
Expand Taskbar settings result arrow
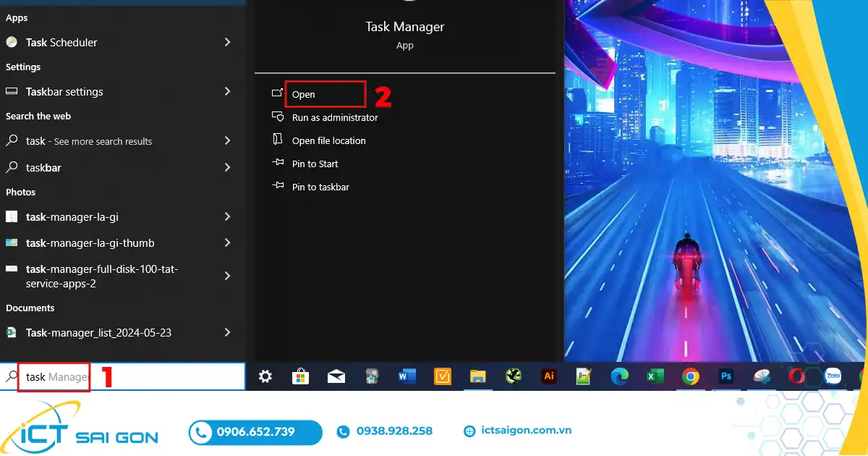(227, 91)
